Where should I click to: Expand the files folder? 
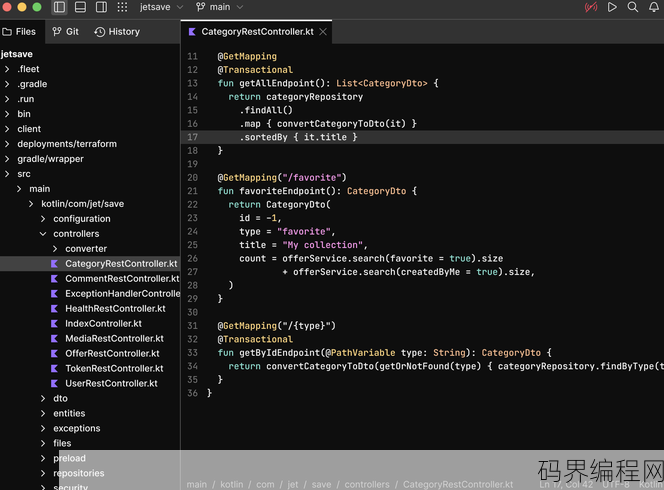43,443
